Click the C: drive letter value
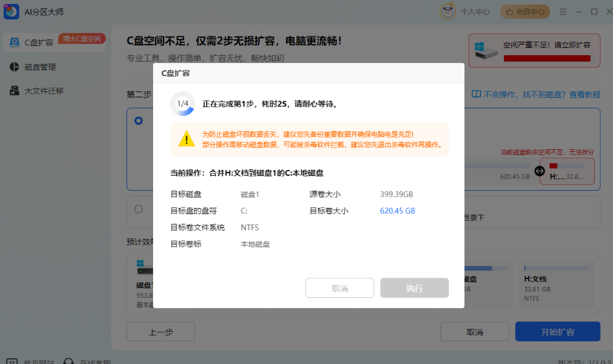613x364 pixels. click(x=244, y=211)
